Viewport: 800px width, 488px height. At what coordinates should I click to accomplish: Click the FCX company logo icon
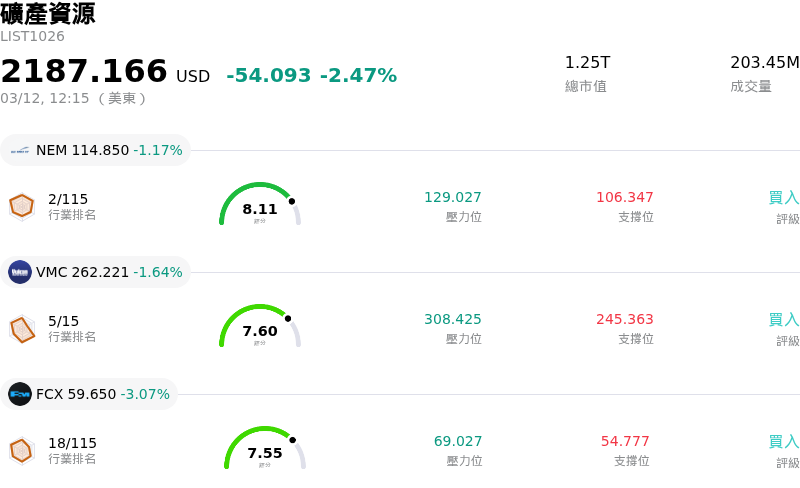[x=20, y=394]
